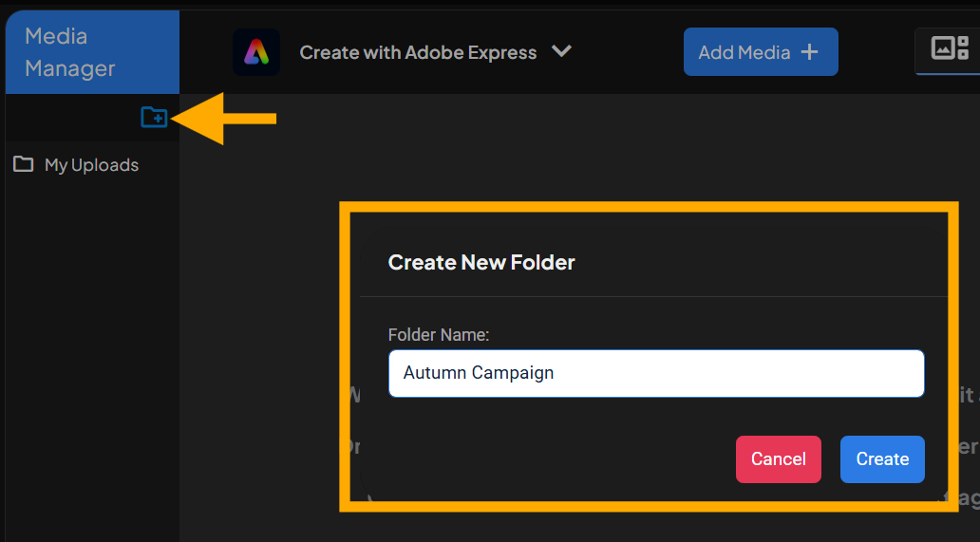Click the new folder icon in sidebar
The image size is (980, 542).
pos(154,117)
